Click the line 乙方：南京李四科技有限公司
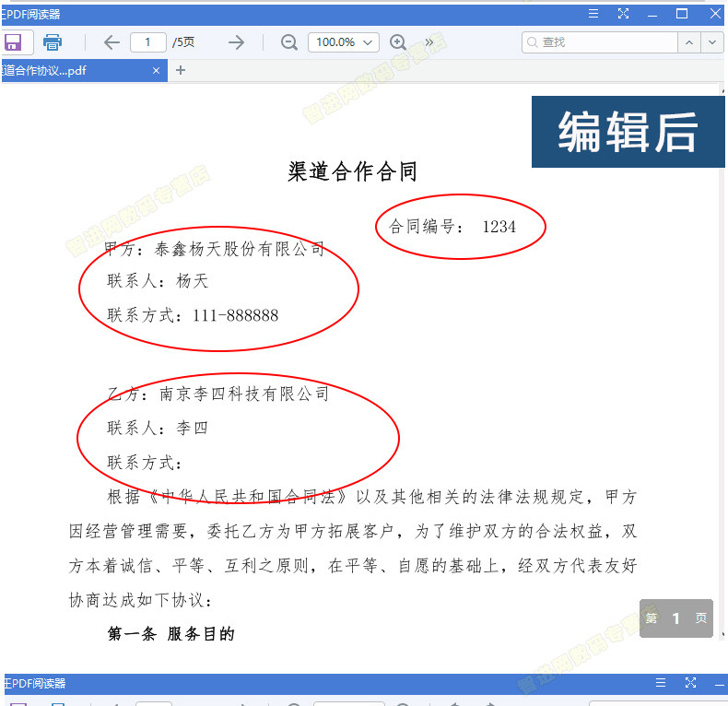The height and width of the screenshot is (706, 728). pos(218,394)
